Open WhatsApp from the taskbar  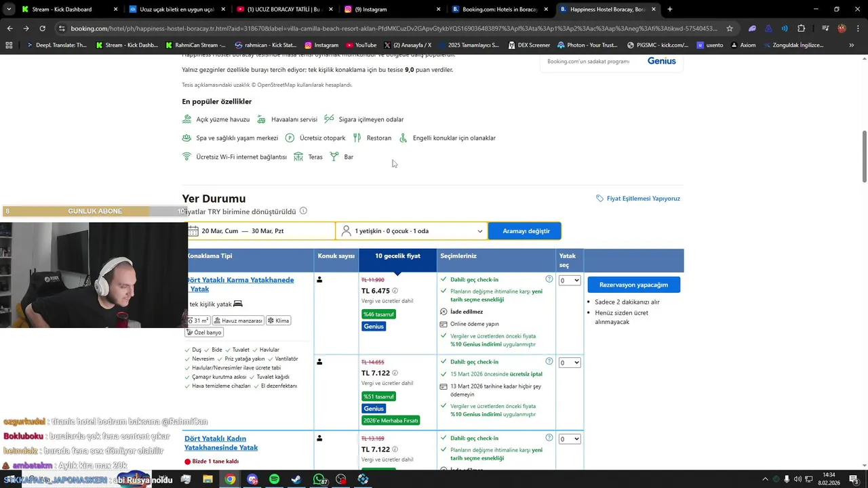click(x=319, y=479)
